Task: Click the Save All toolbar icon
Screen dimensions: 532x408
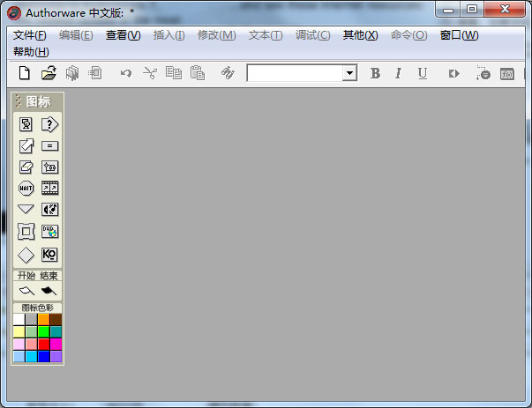Action: point(72,73)
